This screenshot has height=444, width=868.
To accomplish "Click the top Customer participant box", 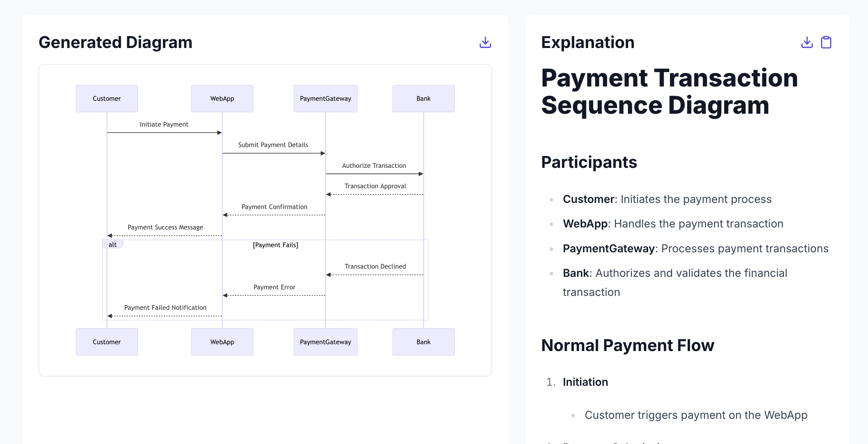I will (107, 98).
